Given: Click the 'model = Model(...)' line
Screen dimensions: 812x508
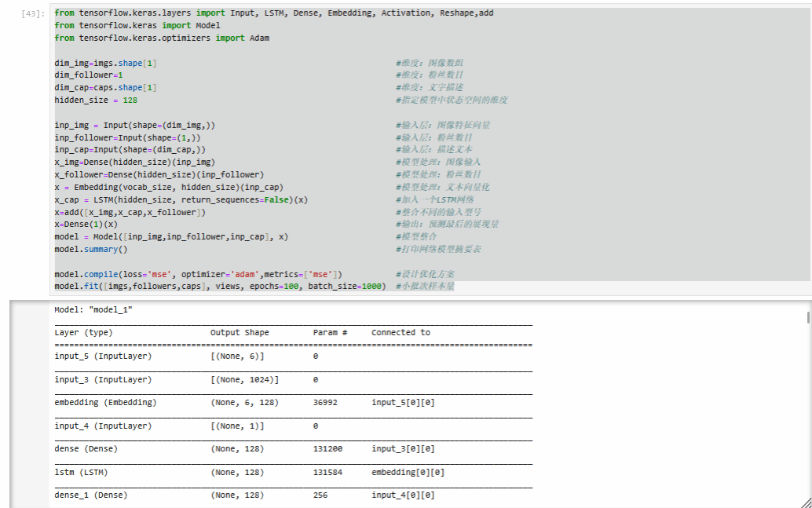Looking at the screenshot, I should (x=171, y=236).
